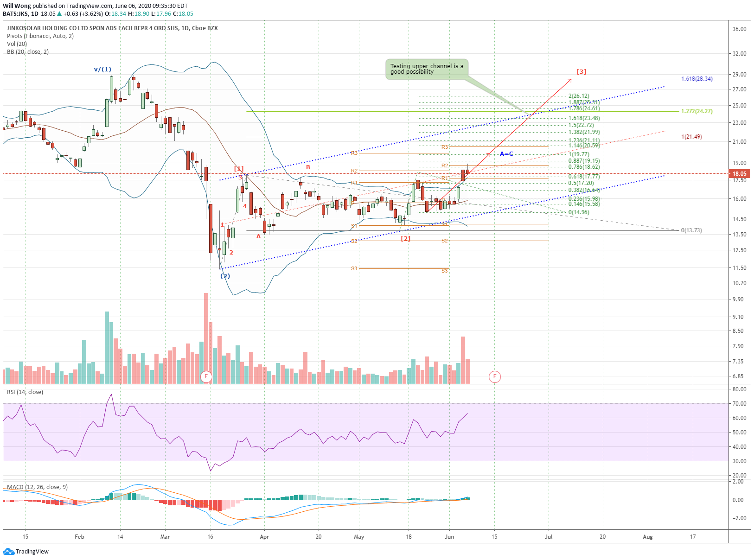
Task: Click the May time-axis label
Action: [x=359, y=537]
